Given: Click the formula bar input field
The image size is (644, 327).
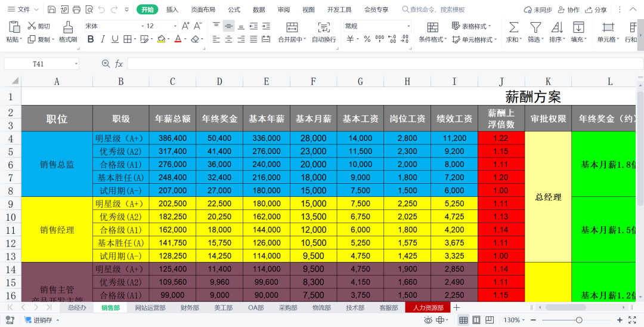Looking at the screenshot, I should [382, 64].
